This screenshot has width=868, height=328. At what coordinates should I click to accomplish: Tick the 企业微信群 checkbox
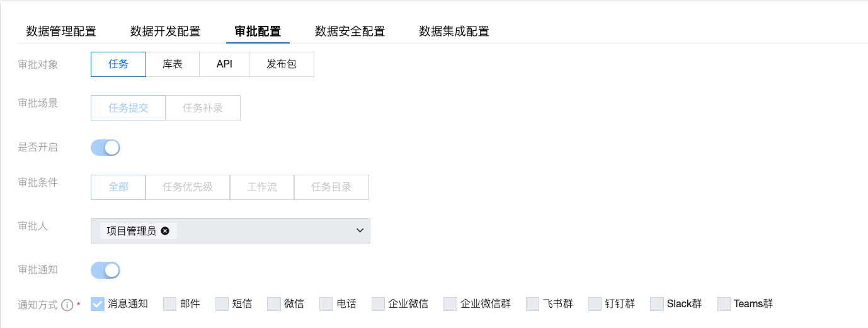[450, 304]
